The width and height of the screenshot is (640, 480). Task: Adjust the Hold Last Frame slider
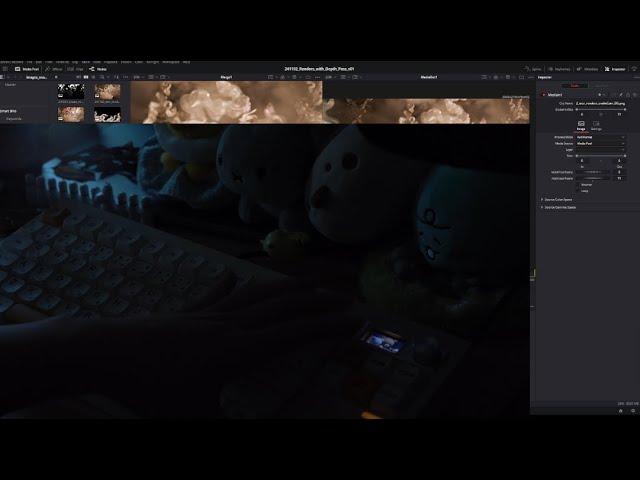pyautogui.click(x=593, y=178)
